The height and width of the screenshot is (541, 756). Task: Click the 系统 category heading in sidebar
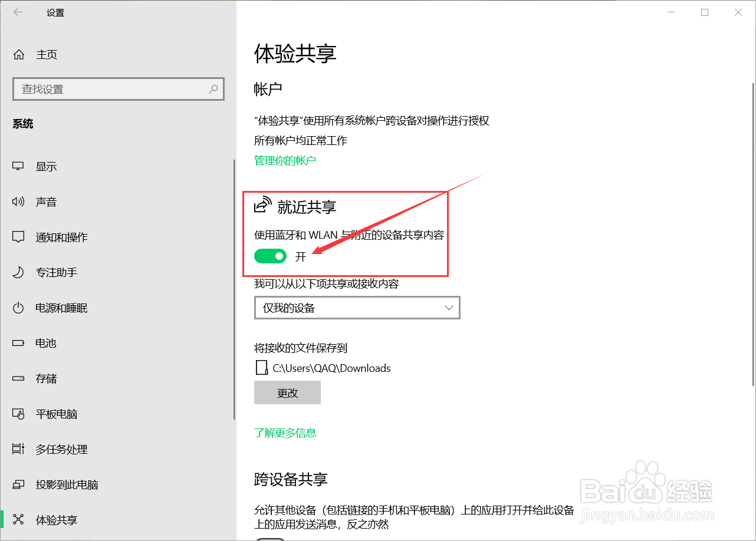click(x=23, y=124)
